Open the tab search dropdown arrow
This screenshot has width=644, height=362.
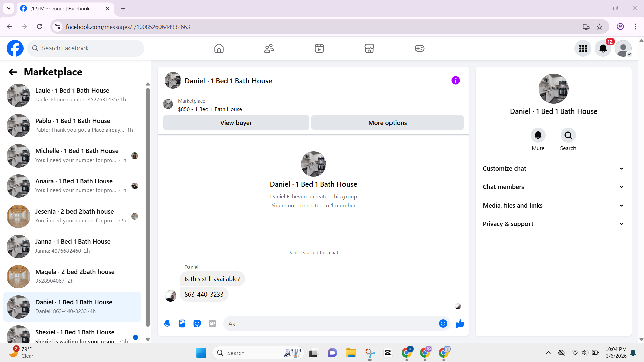point(9,8)
